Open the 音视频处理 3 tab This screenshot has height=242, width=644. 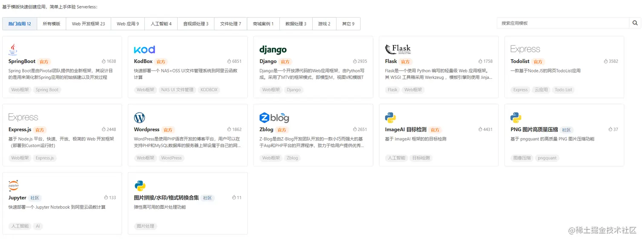[196, 24]
